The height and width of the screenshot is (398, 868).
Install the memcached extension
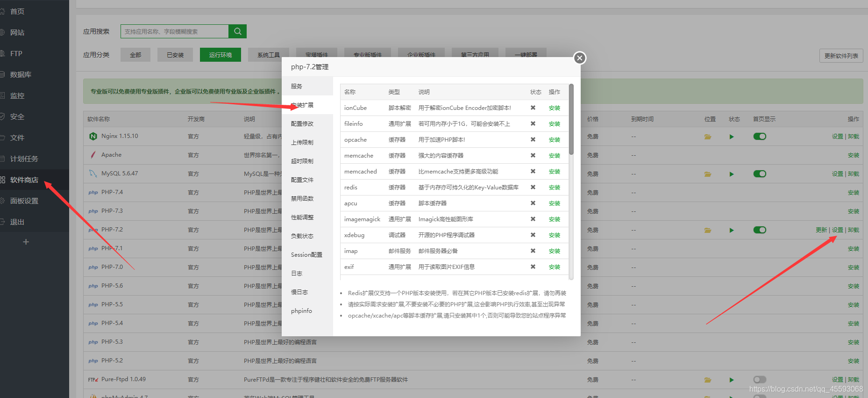(x=554, y=172)
